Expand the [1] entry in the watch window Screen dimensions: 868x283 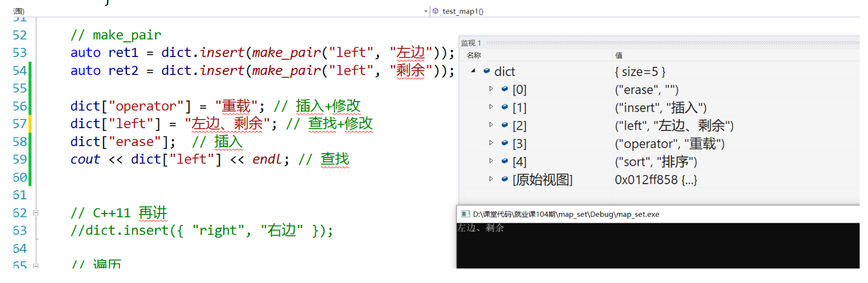click(491, 107)
